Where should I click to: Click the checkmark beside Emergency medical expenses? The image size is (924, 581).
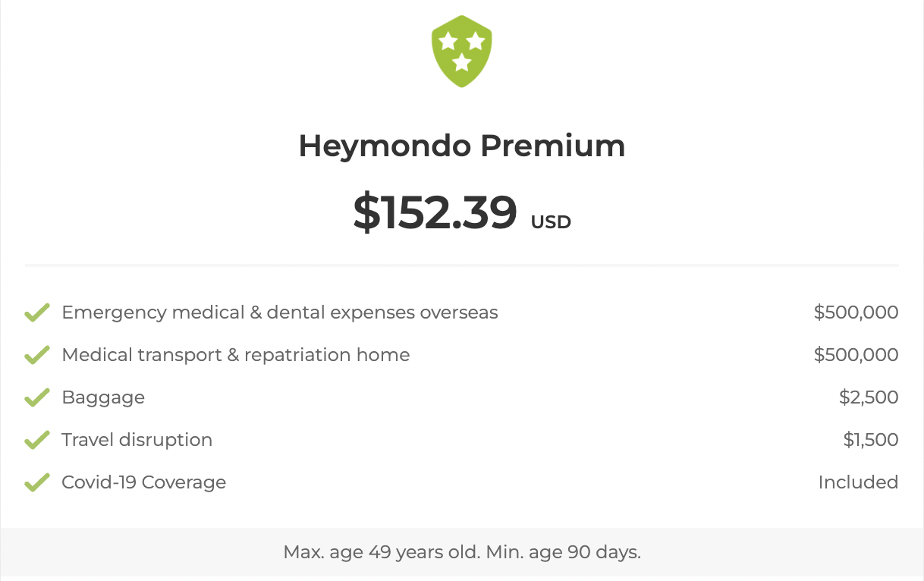[37, 312]
